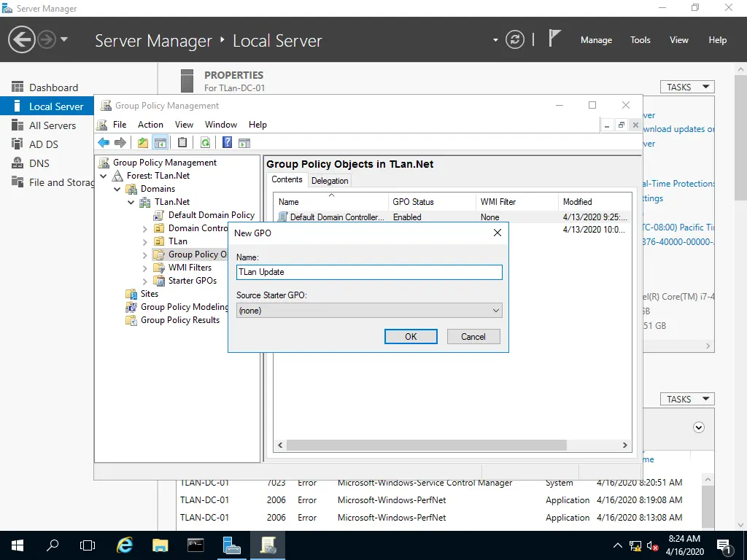747x560 pixels.
Task: Open Server Manager Manage menu
Action: pyautogui.click(x=596, y=40)
